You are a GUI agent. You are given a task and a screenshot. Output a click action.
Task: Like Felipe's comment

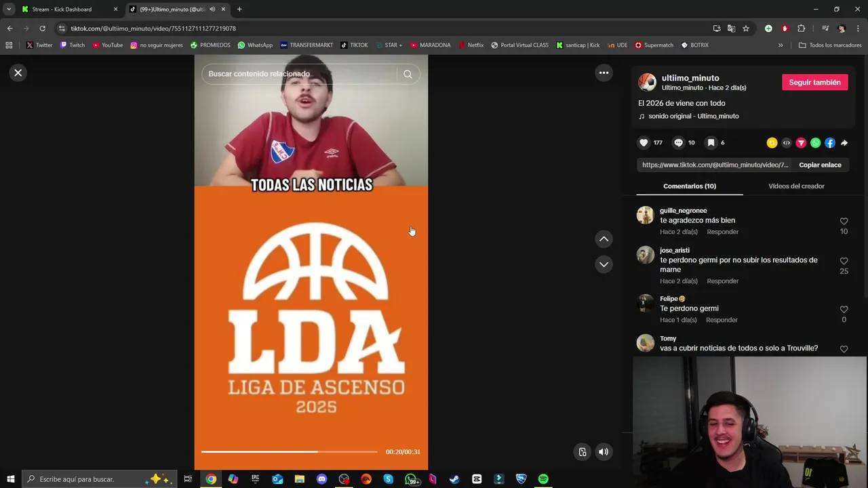pos(844,310)
